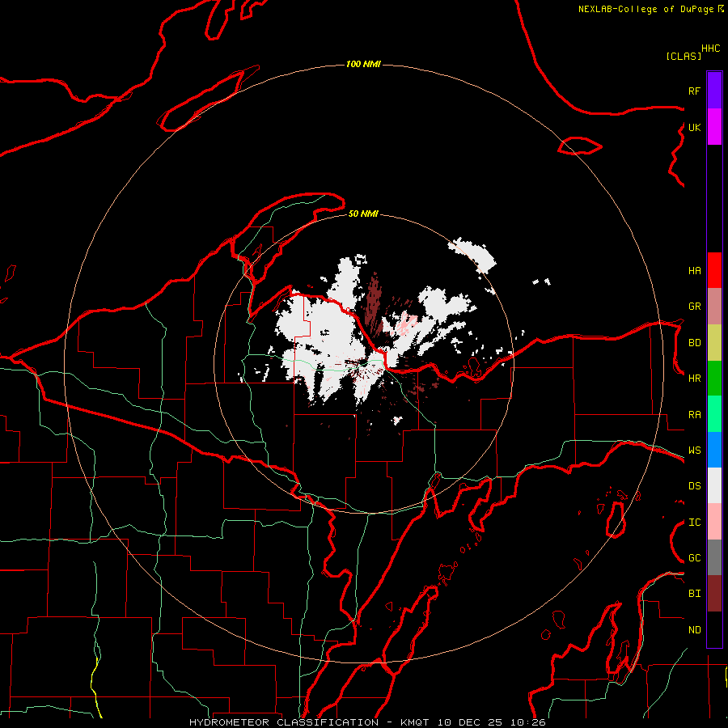Click the DS white legend swatch
Screen dimensions: 728x728
pyautogui.click(x=714, y=485)
